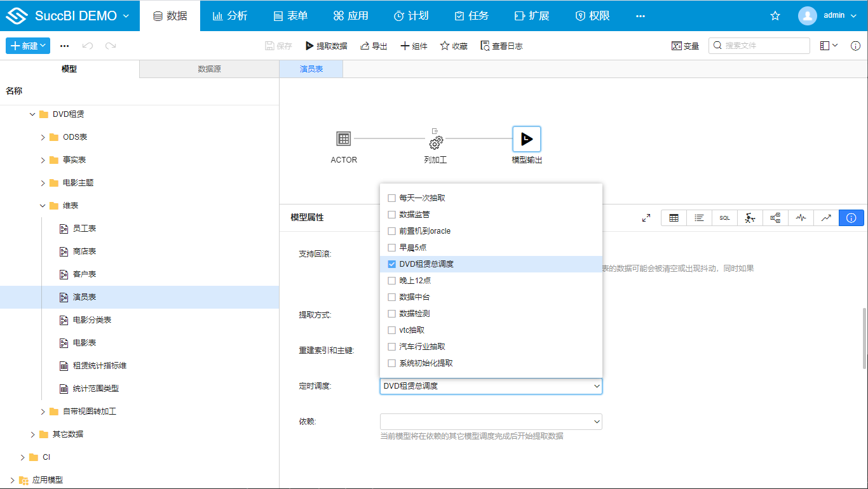
Task: Open the 分析 menu in top bar
Action: coord(230,15)
